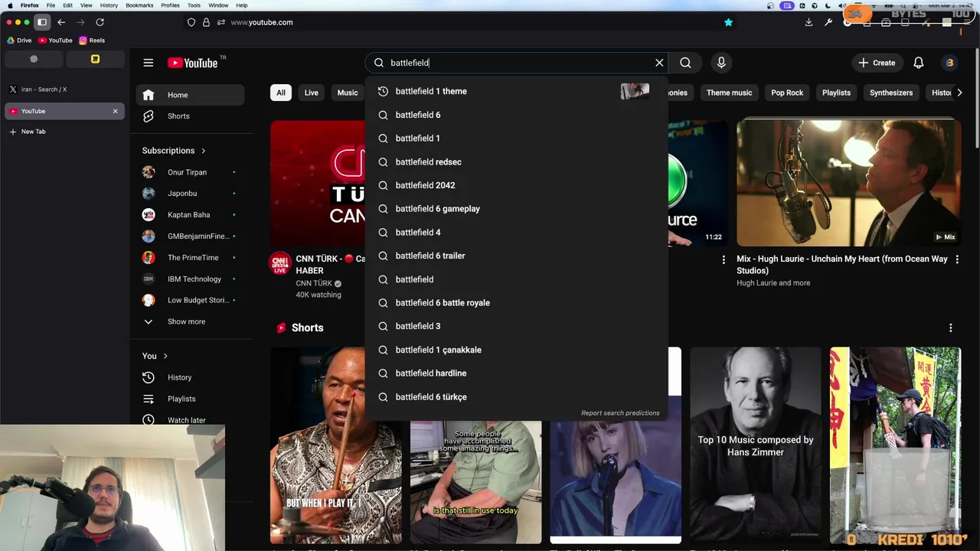Open the Reels bookmark

[92, 41]
